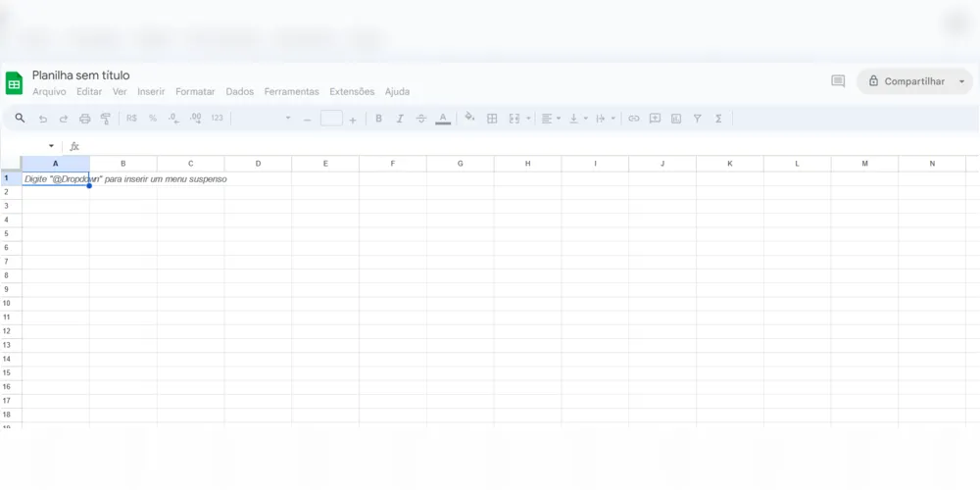The width and height of the screenshot is (980, 490).
Task: Click the Google Sheets home logo
Action: pyautogui.click(x=14, y=83)
